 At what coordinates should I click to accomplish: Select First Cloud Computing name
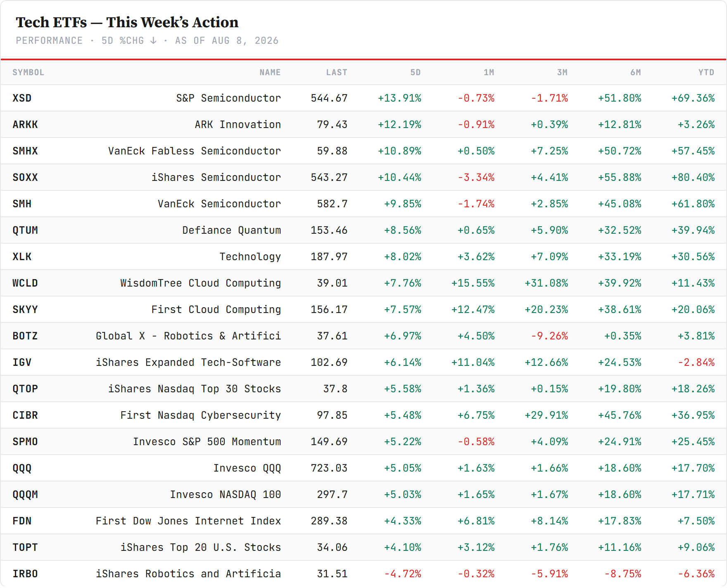pyautogui.click(x=216, y=310)
